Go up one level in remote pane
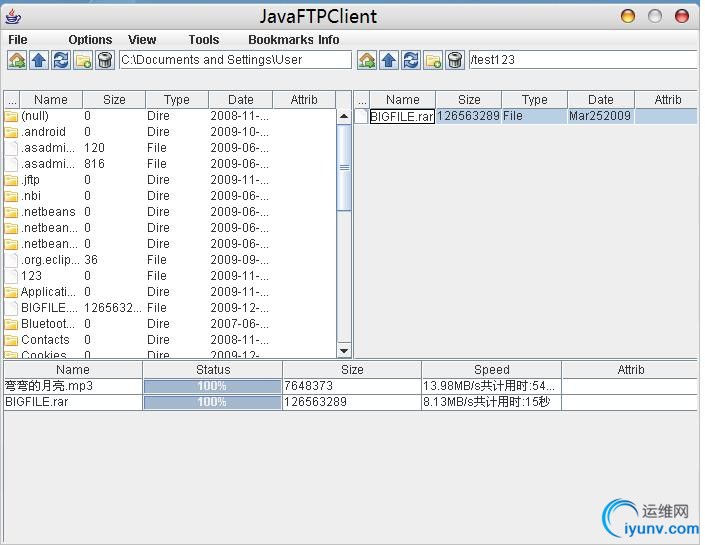This screenshot has width=705, height=545. point(389,60)
